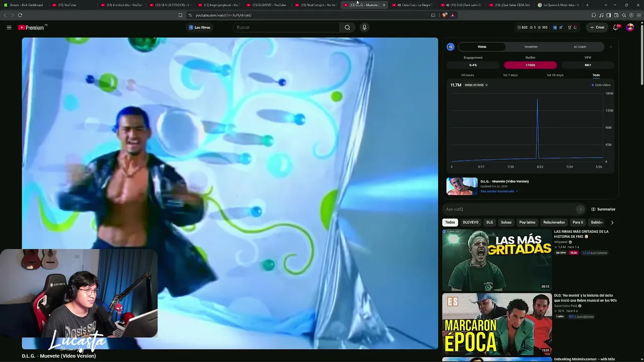
Task: Close the active D.L.G. - Muevete tab
Action: (384, 5)
